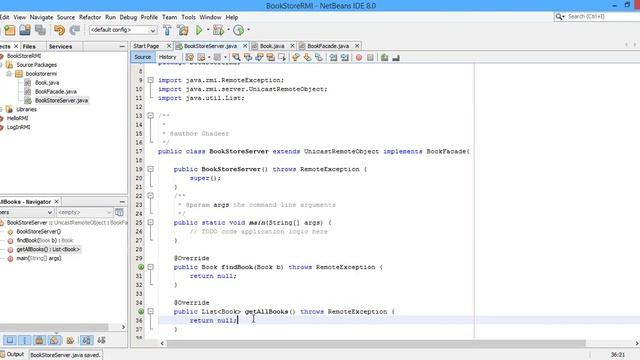Switch to the Services panel tab

(x=60, y=47)
